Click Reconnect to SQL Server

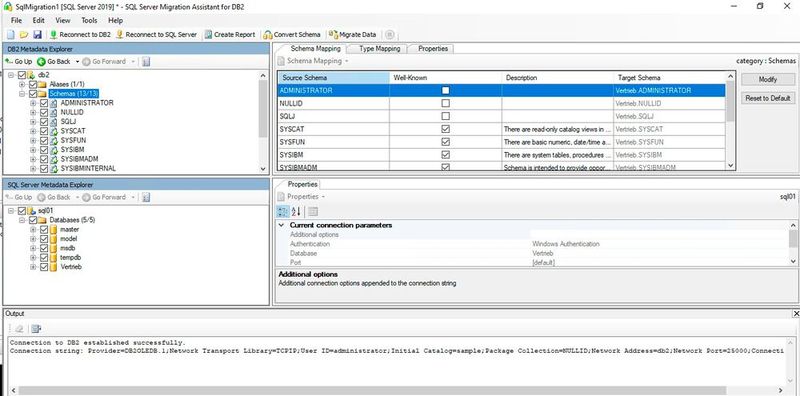[x=156, y=35]
